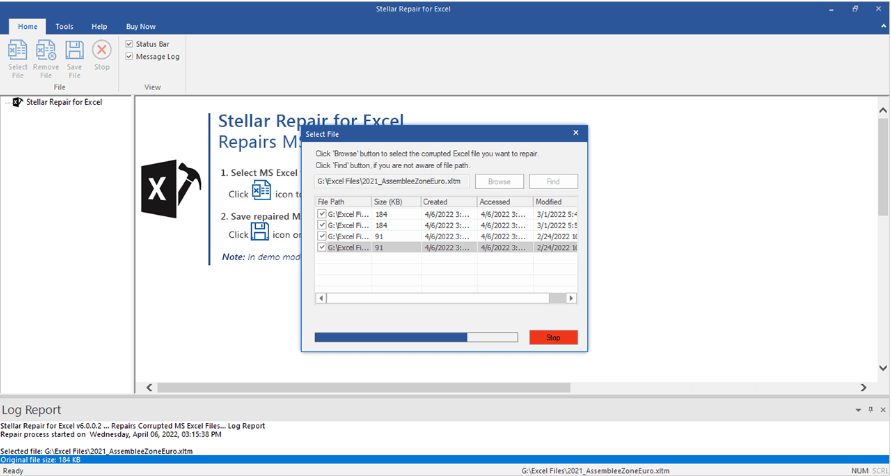891x476 pixels.
Task: Open the Home ribbon tab
Action: pyautogui.click(x=27, y=26)
